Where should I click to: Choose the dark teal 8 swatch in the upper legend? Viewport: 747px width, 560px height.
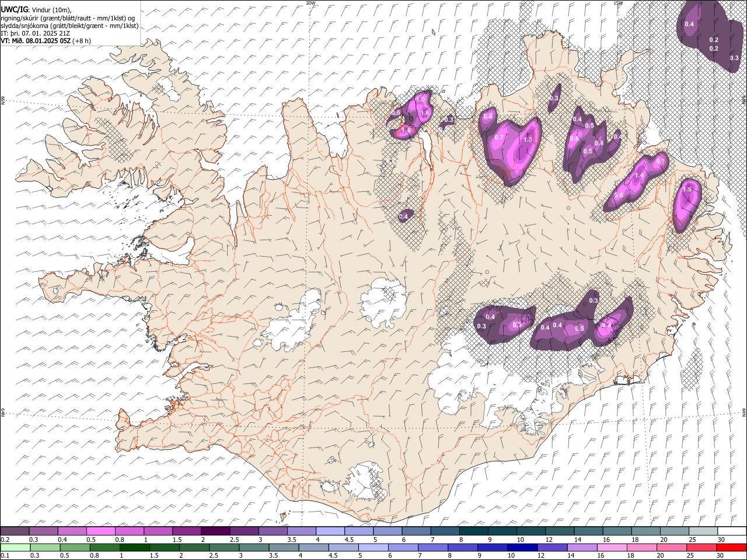(473, 531)
